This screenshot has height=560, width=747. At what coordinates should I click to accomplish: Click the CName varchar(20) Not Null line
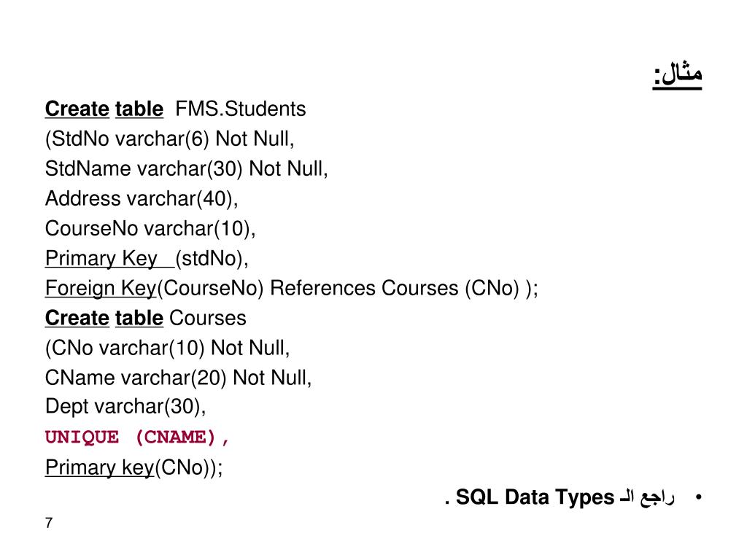178,378
